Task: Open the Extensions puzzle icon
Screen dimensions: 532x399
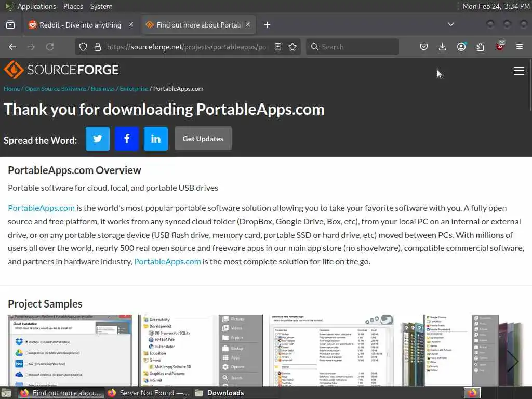Action: 481,47
